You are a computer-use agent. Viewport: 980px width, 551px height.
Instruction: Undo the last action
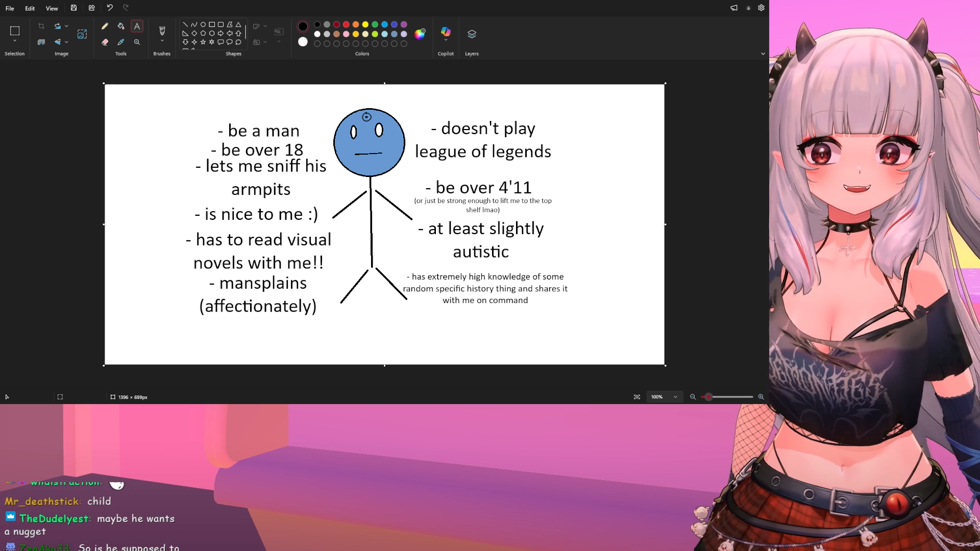click(x=110, y=8)
